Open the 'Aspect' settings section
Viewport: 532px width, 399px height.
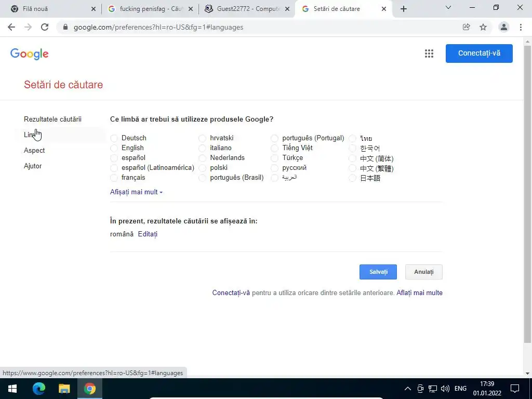point(34,150)
